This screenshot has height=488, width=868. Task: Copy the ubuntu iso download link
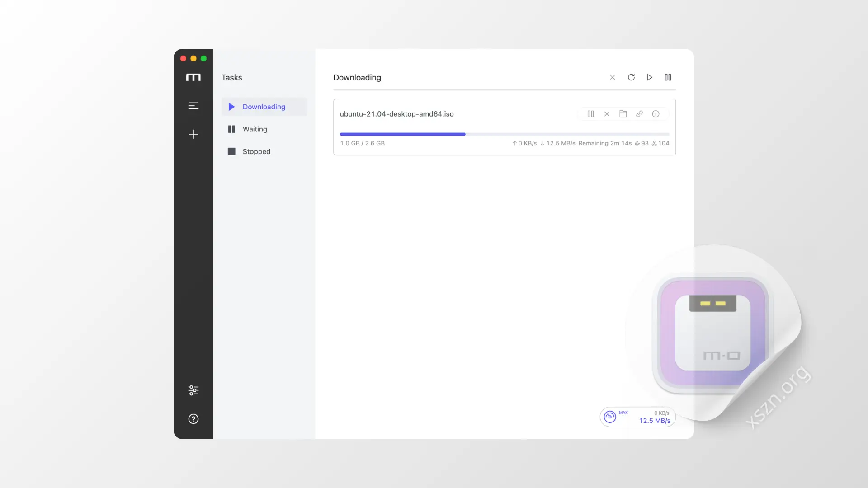coord(639,114)
